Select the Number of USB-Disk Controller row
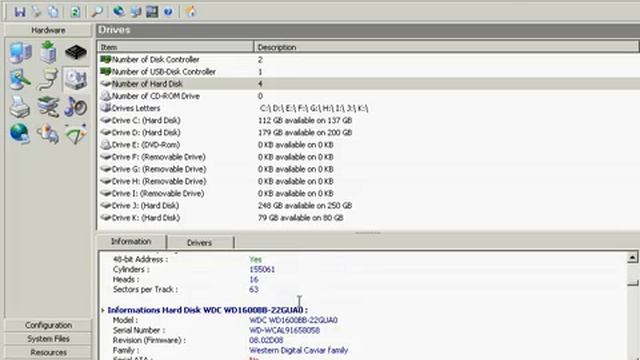The height and width of the screenshot is (360, 640). pos(369,72)
